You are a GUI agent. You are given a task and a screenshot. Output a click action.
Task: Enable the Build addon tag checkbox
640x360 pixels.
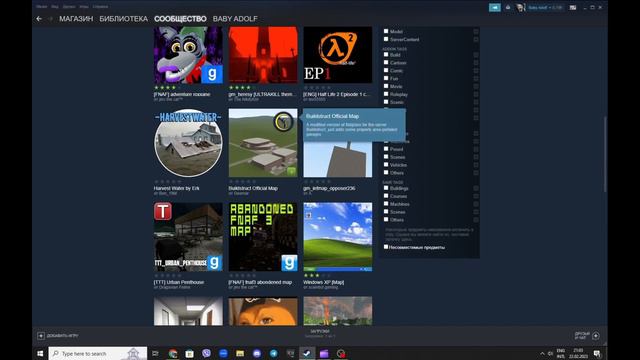[x=386, y=54]
